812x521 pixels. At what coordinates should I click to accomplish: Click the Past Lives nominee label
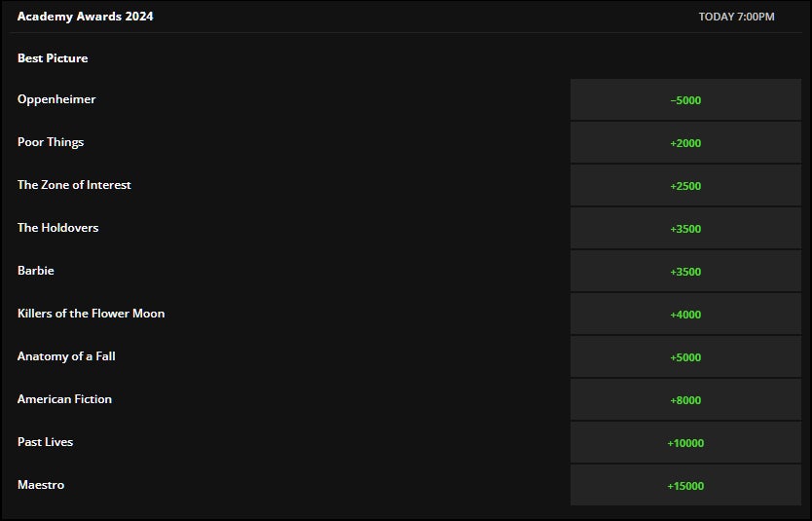click(45, 442)
